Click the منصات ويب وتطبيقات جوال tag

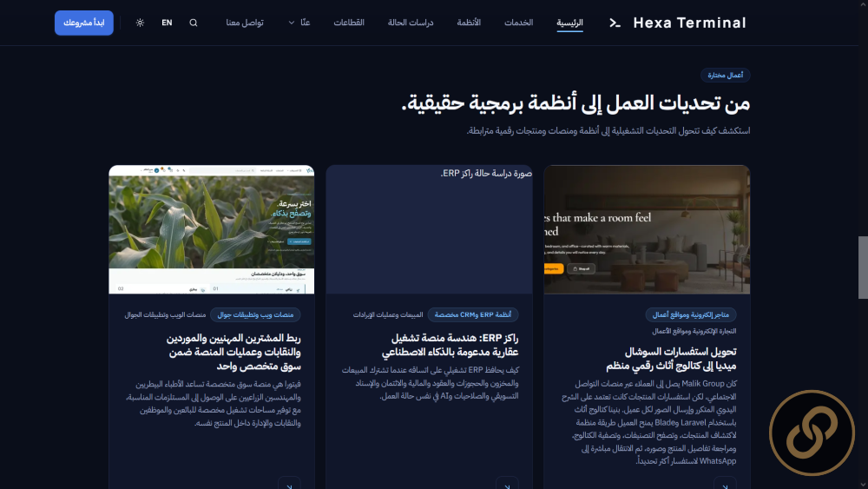255,314
